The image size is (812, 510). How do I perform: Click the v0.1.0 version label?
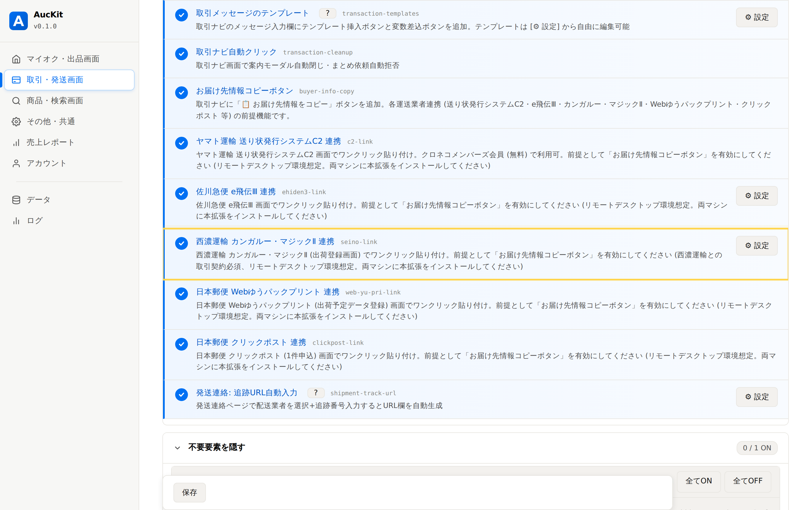coord(45,26)
